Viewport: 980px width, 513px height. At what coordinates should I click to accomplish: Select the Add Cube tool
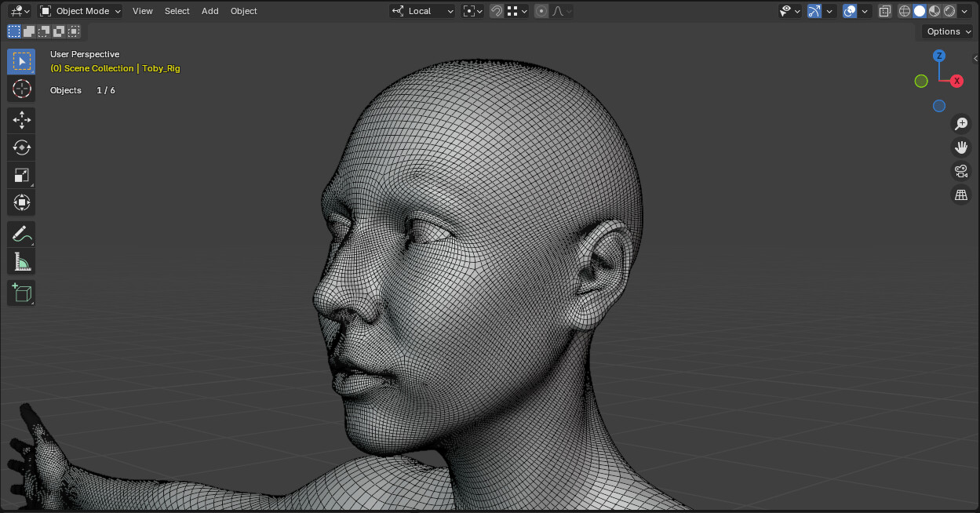pyautogui.click(x=21, y=293)
